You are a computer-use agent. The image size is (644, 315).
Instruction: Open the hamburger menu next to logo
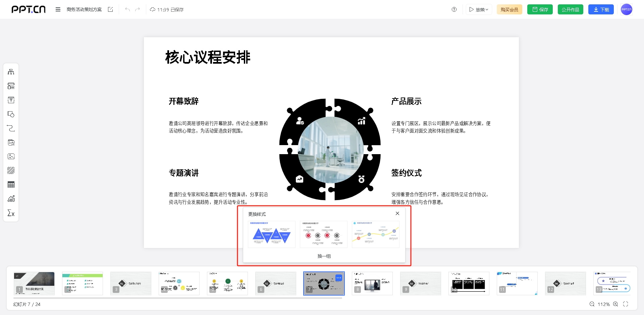[58, 9]
